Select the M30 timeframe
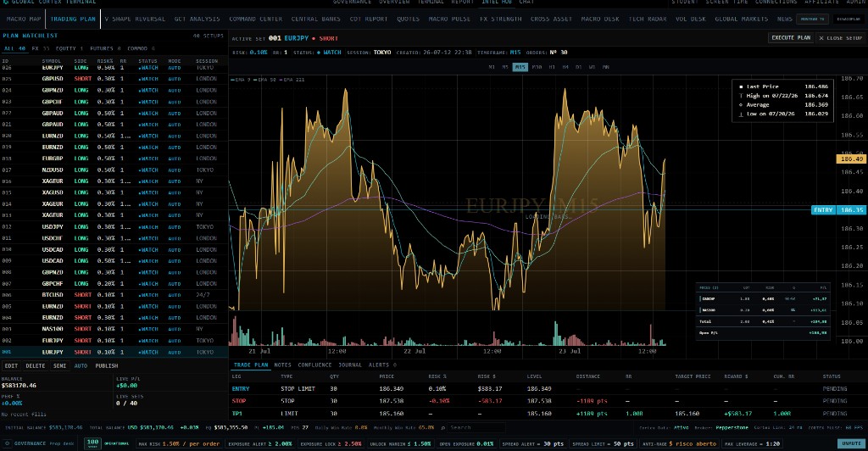This screenshot has height=451, width=868. (x=537, y=67)
